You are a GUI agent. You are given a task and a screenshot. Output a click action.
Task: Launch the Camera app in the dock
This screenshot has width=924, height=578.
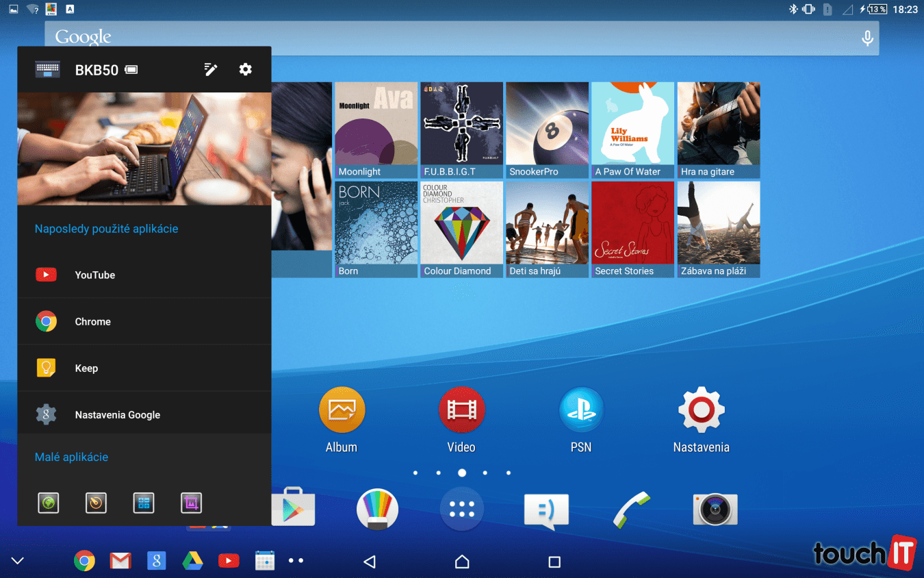pos(715,510)
